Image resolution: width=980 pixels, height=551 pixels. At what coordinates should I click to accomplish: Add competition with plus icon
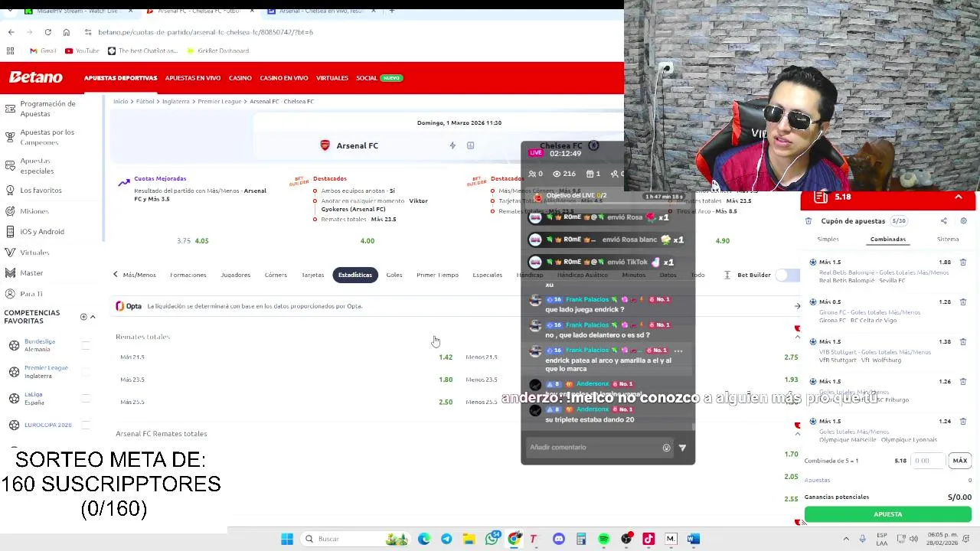[83, 317]
